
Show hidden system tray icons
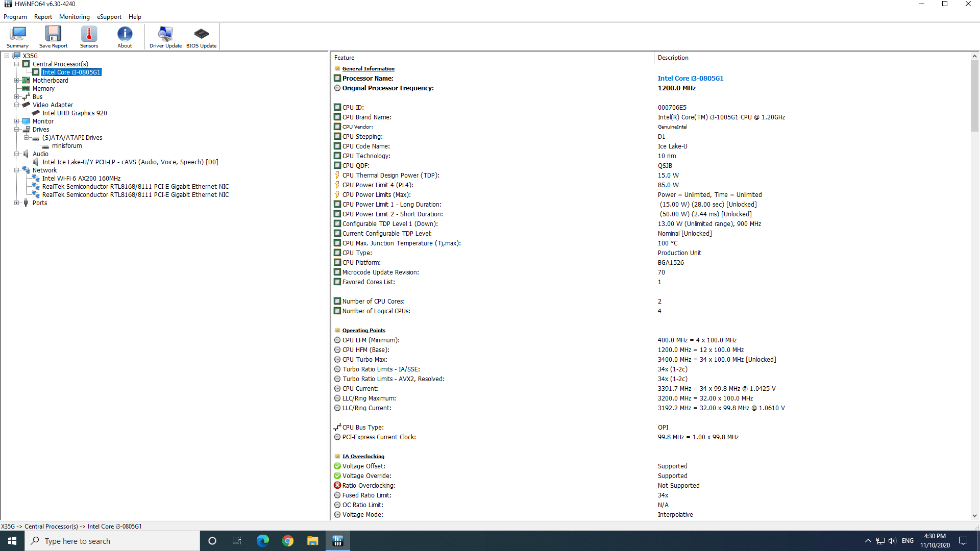pos(868,541)
